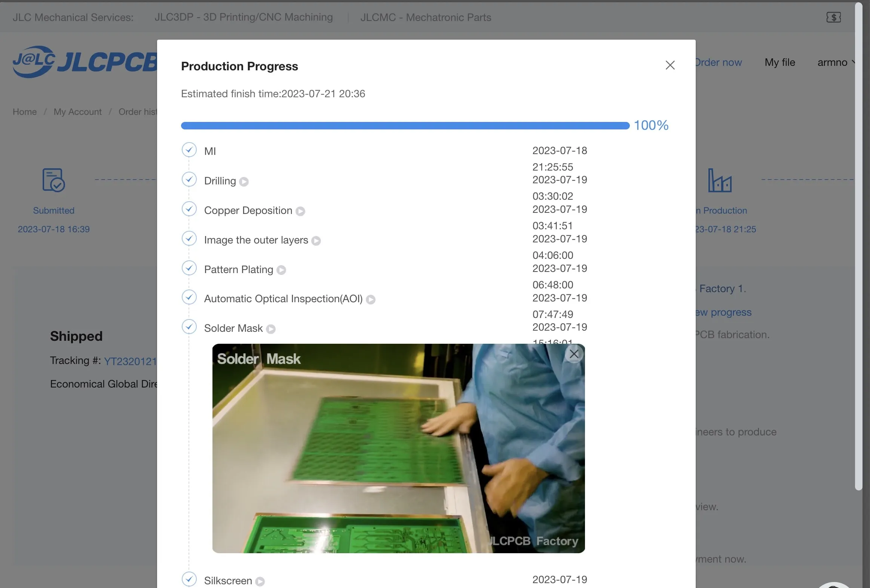Click the YT tracking number link

pos(130,361)
